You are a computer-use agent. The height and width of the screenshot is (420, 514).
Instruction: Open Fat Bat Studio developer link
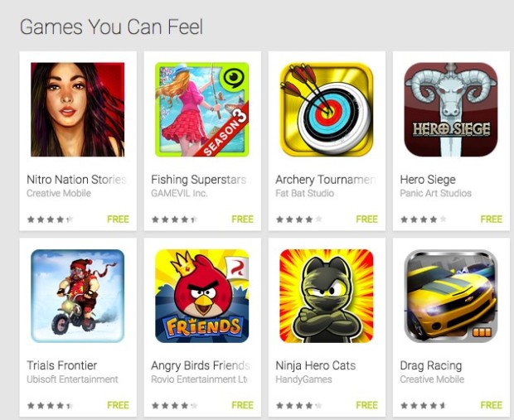304,193
